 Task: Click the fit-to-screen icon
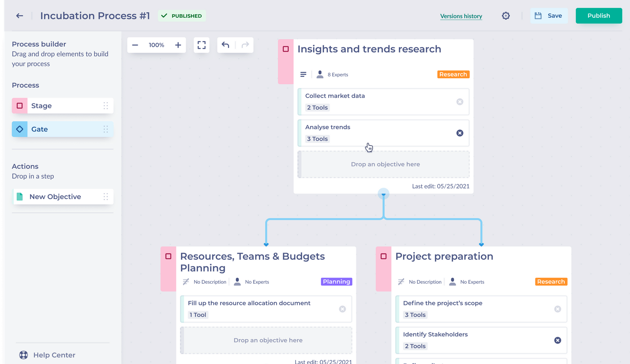click(201, 45)
